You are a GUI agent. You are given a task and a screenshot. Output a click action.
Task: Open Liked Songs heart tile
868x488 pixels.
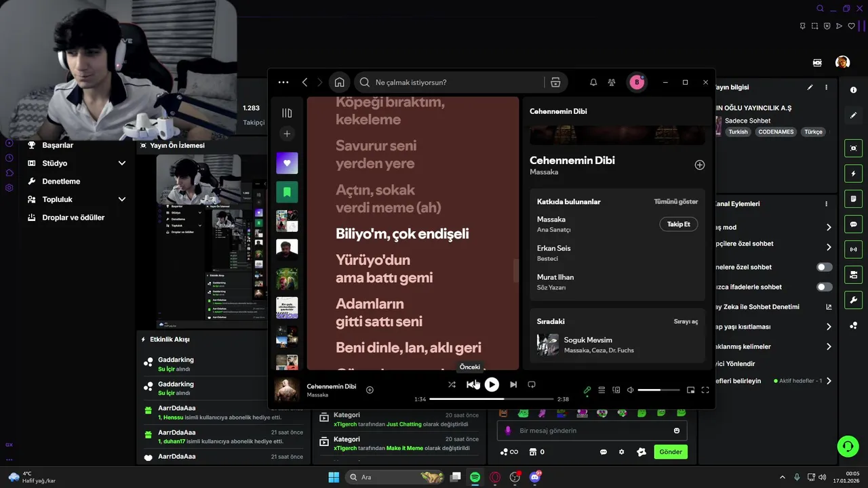coord(287,163)
